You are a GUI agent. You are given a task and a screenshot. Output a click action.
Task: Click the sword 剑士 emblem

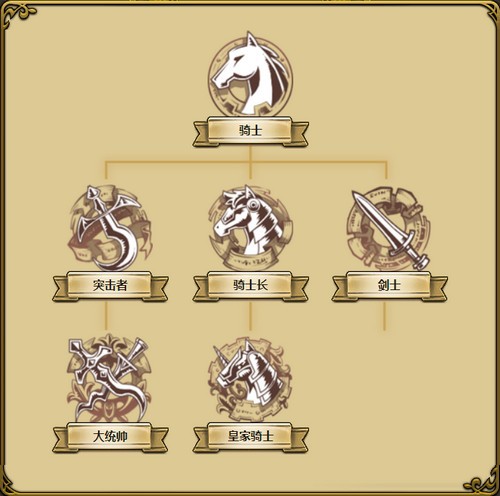pos(388,229)
